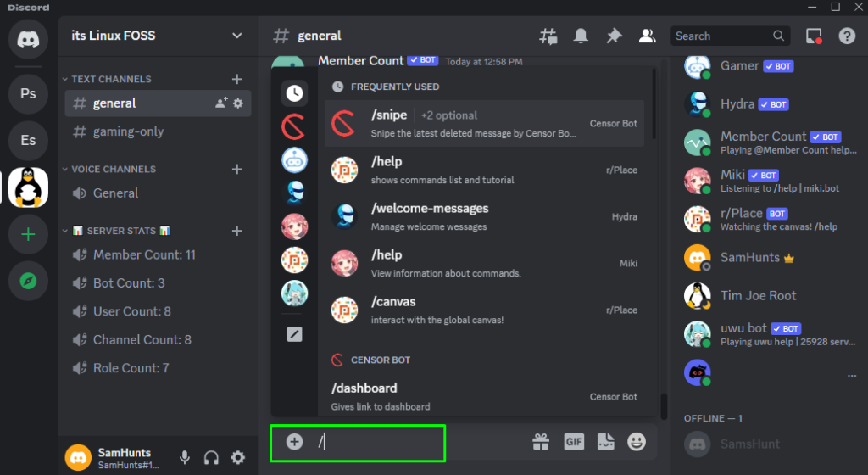Open the its Linux FOSS server dropdown

coord(236,36)
